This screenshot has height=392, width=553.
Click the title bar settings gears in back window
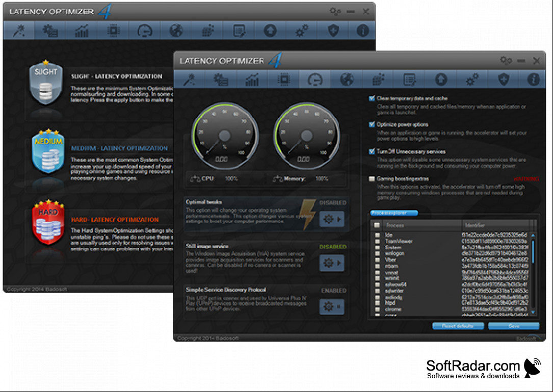coord(335,11)
